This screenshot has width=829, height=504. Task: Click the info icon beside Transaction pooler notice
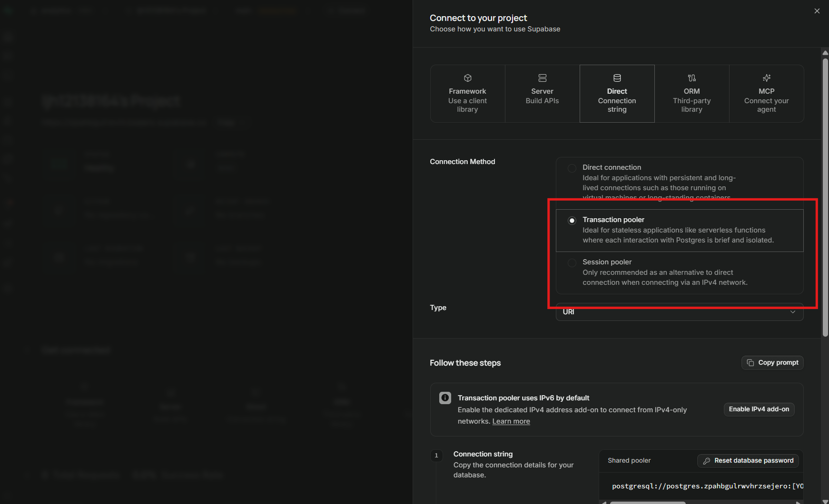tap(445, 398)
